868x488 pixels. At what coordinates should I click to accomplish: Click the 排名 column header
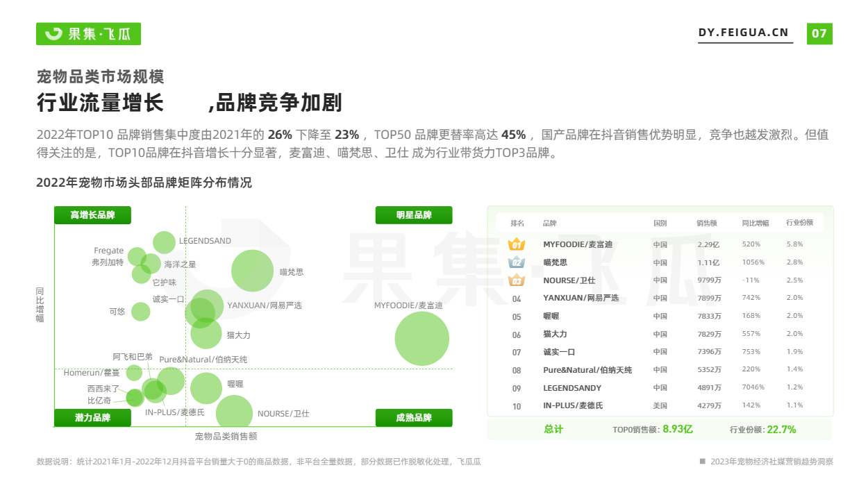click(517, 224)
